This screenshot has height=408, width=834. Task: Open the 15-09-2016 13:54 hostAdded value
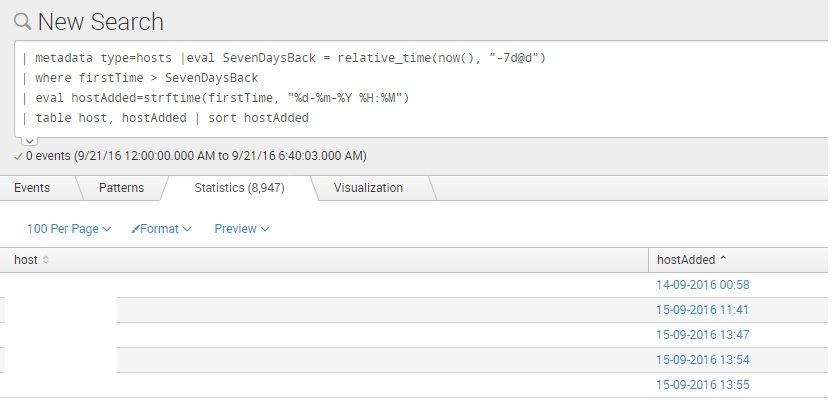(702, 360)
